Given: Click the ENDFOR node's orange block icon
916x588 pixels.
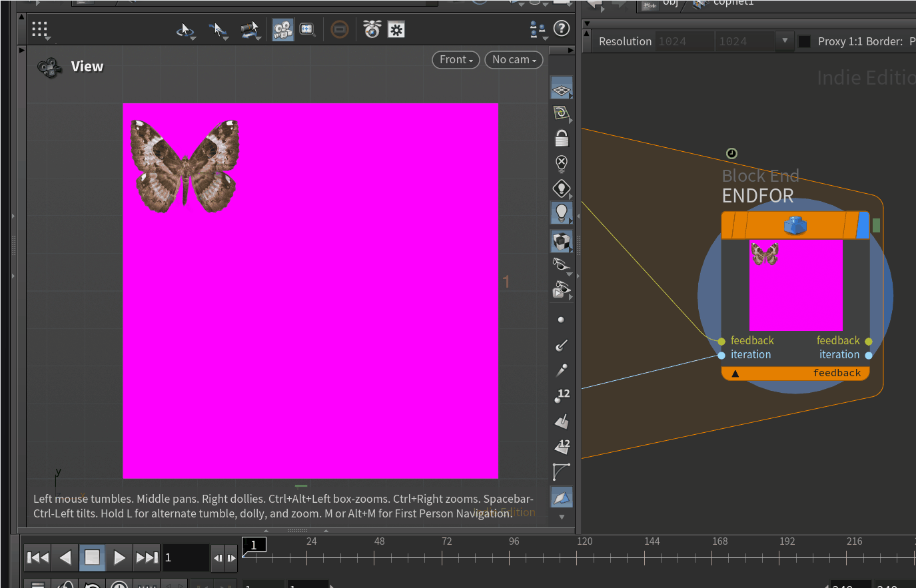Looking at the screenshot, I should click(x=795, y=226).
